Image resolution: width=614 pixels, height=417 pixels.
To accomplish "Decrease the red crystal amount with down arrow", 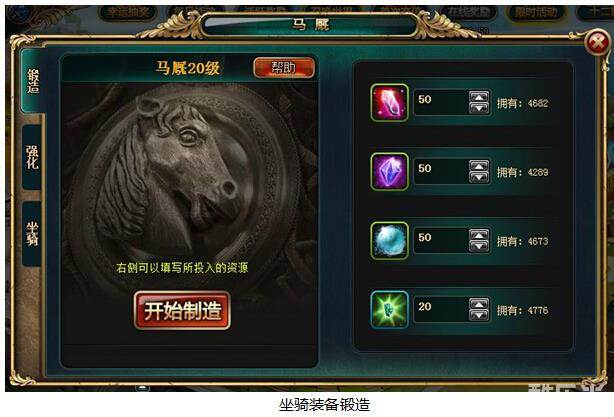I will pos(479,108).
